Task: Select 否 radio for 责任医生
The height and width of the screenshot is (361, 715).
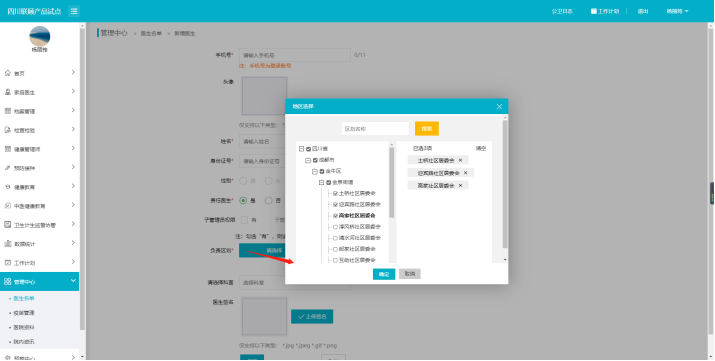Action: pos(269,201)
